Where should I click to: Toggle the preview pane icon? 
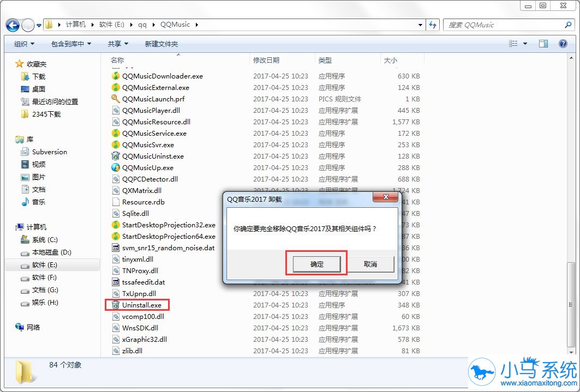pyautogui.click(x=543, y=44)
